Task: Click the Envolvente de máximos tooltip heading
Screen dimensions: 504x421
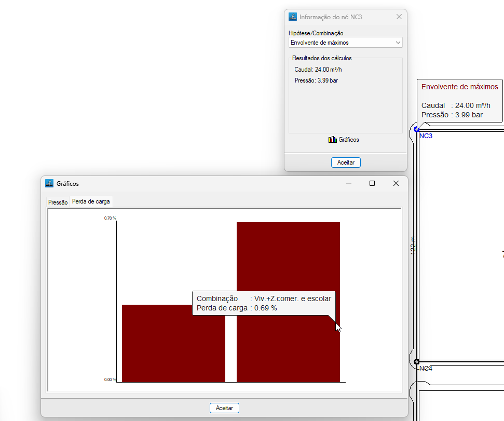Action: click(x=460, y=87)
